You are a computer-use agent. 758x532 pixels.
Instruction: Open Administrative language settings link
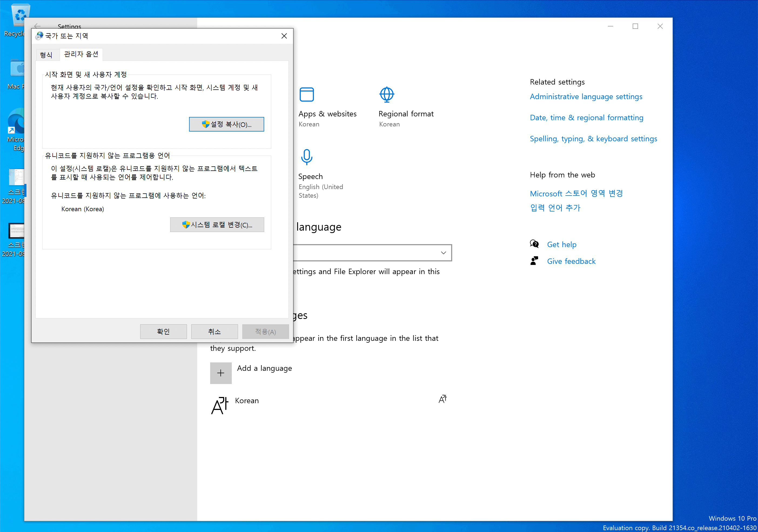pyautogui.click(x=586, y=97)
